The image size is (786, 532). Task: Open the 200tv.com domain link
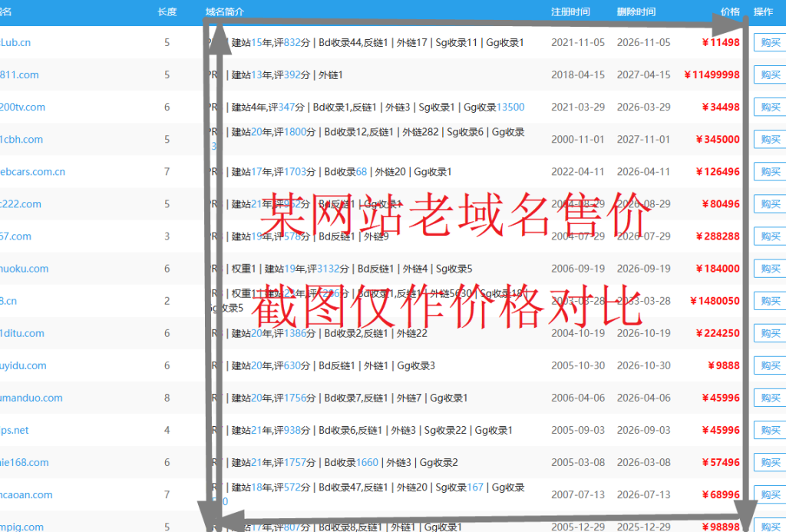(x=23, y=107)
